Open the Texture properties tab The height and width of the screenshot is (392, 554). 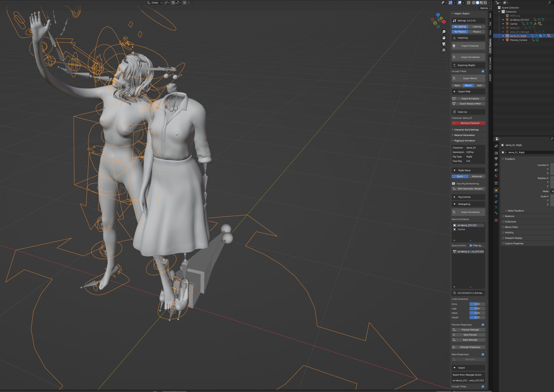click(496, 220)
